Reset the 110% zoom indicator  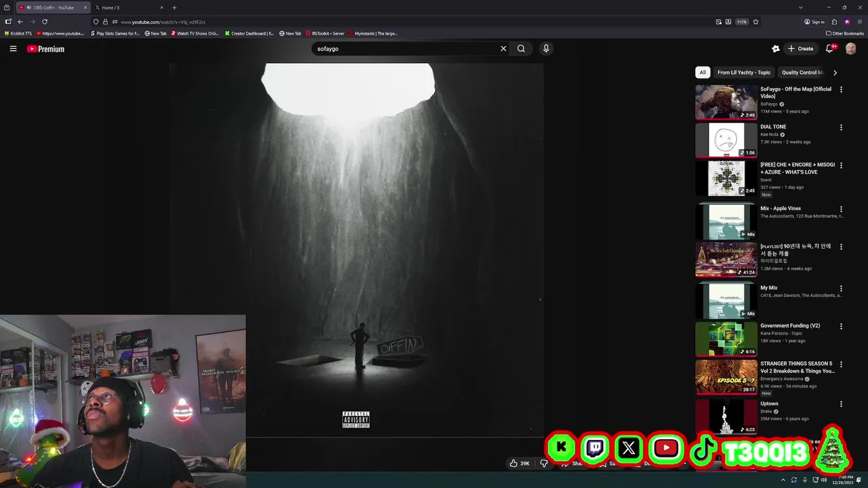pyautogui.click(x=742, y=22)
